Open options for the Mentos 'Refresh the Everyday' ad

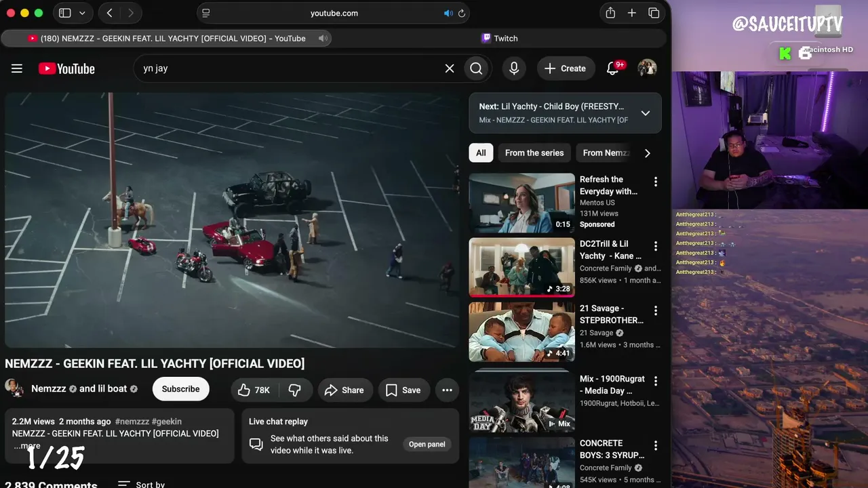click(x=656, y=182)
